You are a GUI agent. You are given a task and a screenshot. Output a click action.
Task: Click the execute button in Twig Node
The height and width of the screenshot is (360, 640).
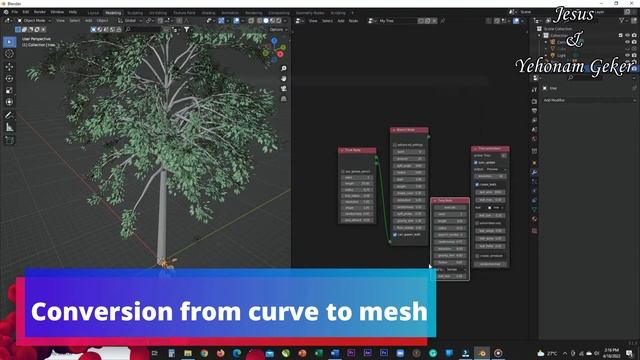(x=450, y=207)
